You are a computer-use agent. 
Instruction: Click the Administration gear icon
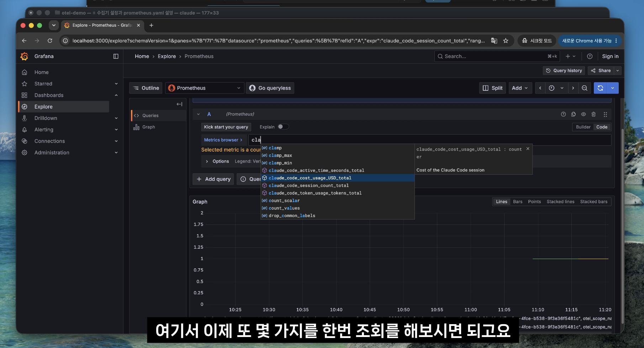tap(25, 152)
